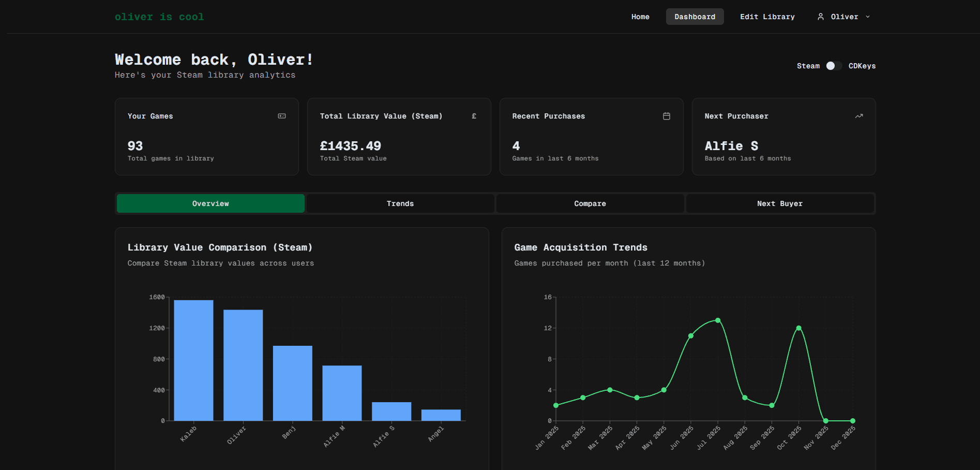The width and height of the screenshot is (980, 470).
Task: Open Edit Library from the navigation bar
Action: [x=767, y=17]
